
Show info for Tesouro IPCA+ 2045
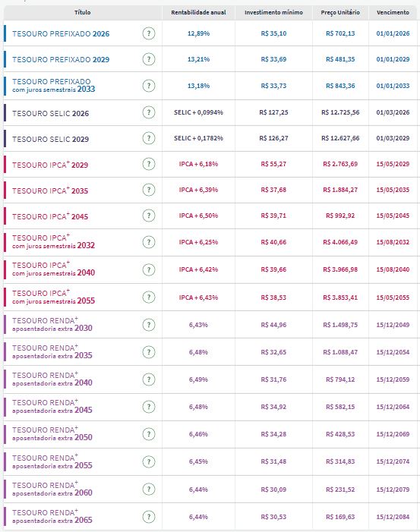(149, 216)
